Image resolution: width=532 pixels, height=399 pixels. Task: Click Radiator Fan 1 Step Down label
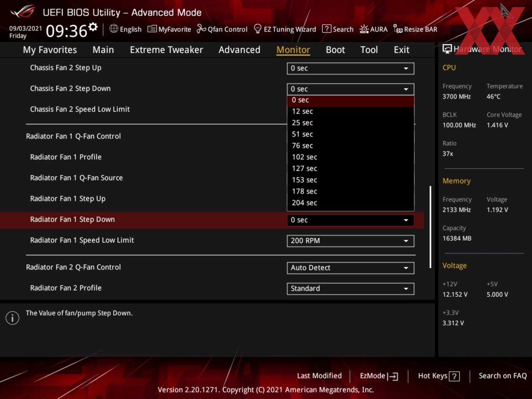coord(72,219)
